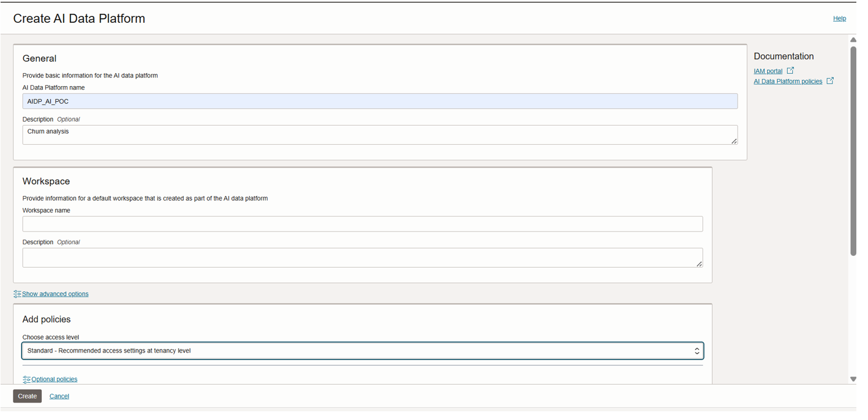Click the resize handle of the General description box

(734, 141)
